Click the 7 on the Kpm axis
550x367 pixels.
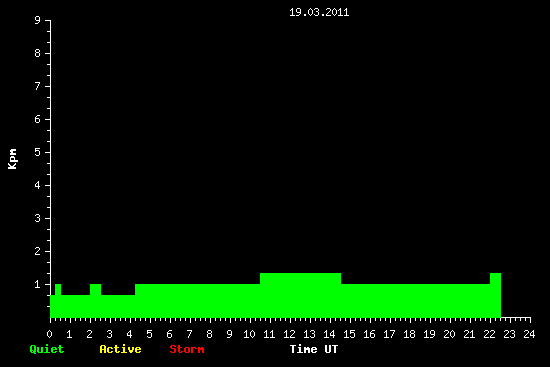click(x=38, y=86)
